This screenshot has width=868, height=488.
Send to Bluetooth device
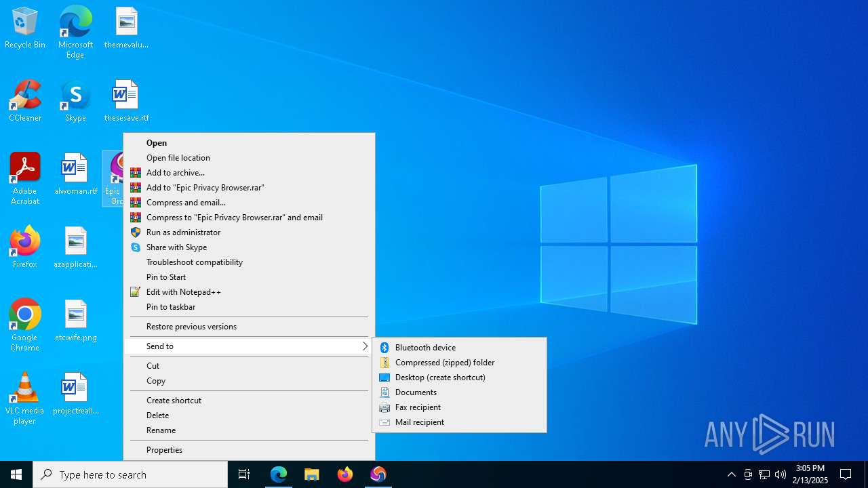(x=459, y=348)
